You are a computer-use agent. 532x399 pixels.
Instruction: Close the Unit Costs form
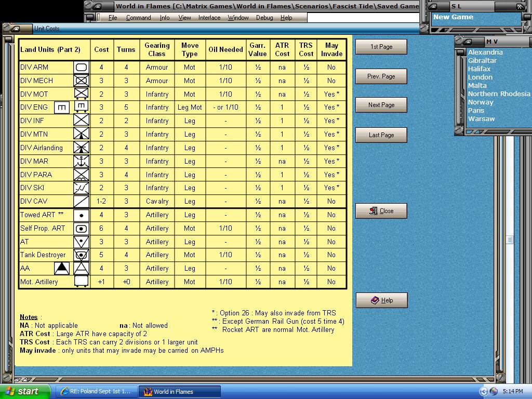381,211
